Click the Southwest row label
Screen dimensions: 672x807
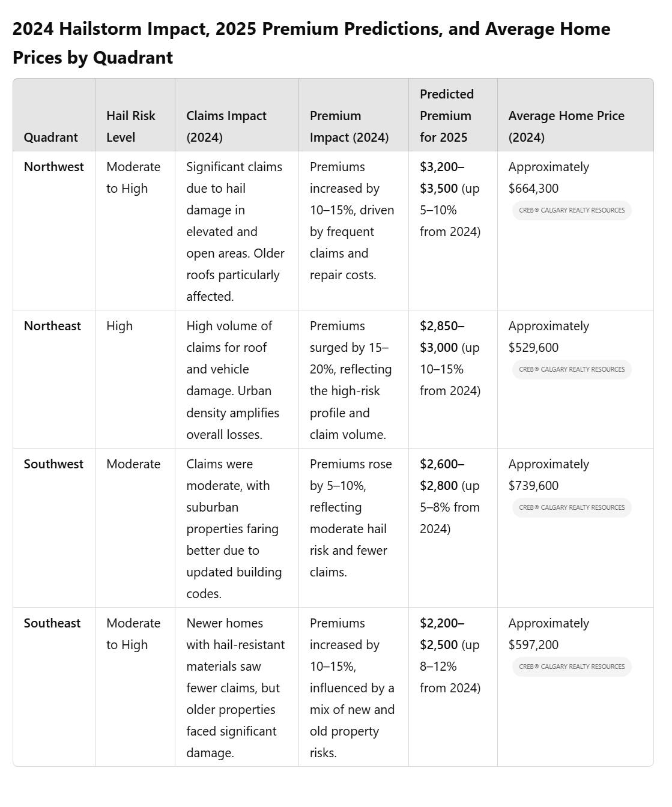pyautogui.click(x=53, y=464)
